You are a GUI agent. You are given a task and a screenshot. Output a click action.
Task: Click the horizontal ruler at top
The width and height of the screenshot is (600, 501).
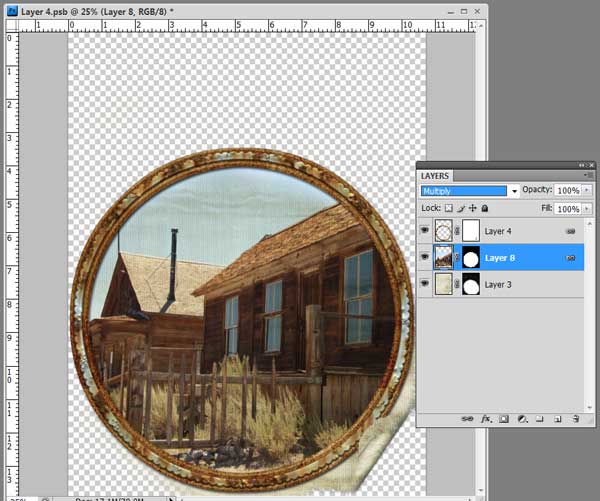pos(247,26)
